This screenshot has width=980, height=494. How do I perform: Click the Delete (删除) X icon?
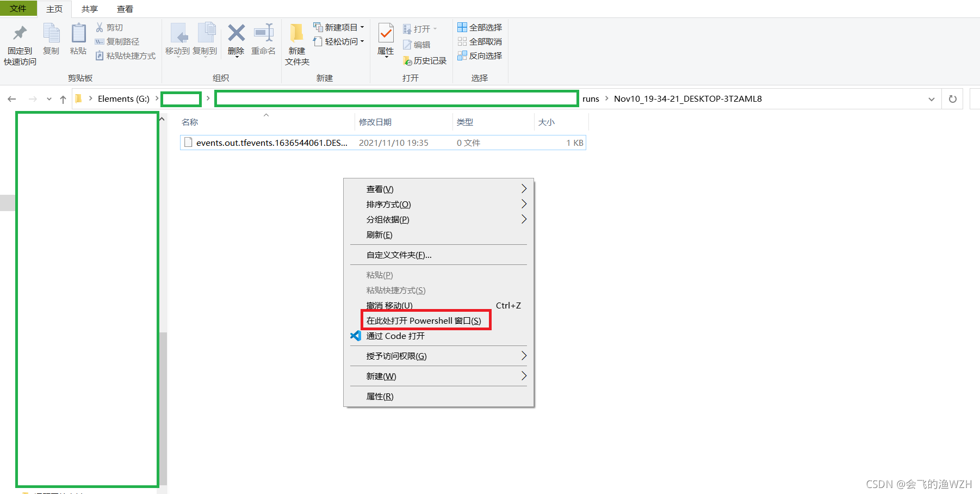pos(236,33)
